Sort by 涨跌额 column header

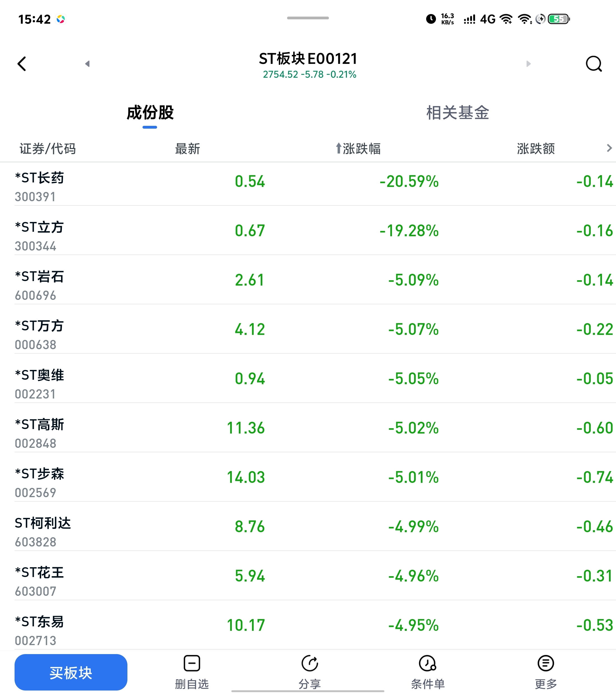click(536, 149)
